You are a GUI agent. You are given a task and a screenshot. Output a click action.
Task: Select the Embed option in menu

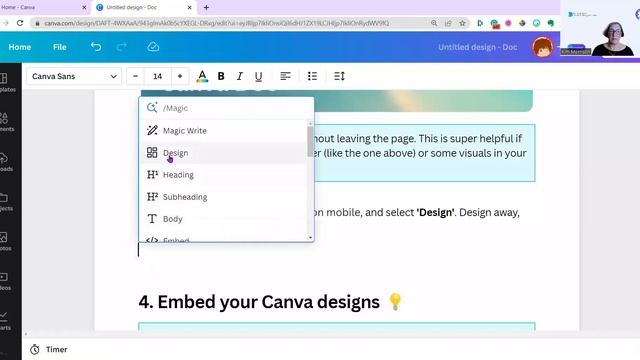click(x=224, y=238)
